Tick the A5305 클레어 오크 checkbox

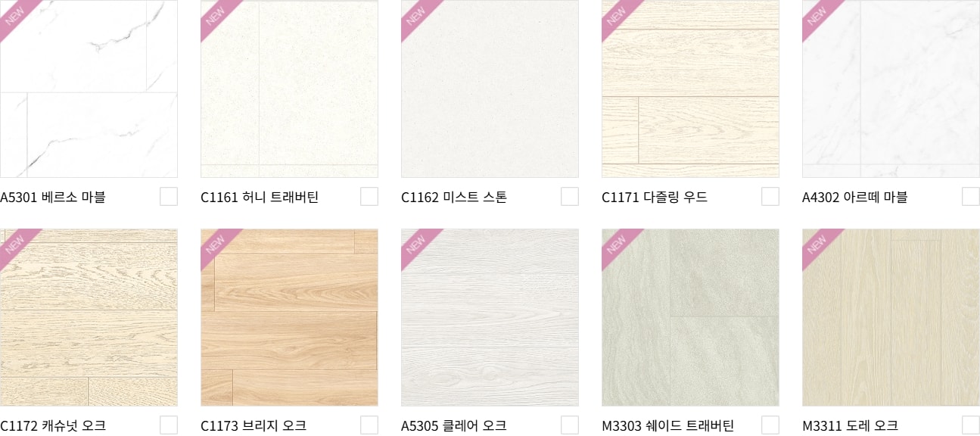pos(570,425)
